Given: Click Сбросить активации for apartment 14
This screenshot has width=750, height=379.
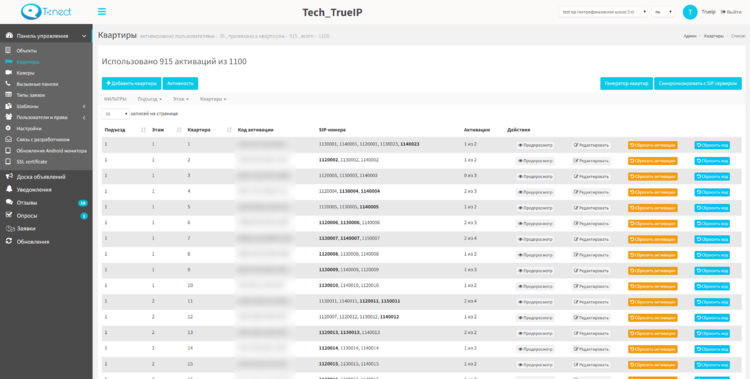Looking at the screenshot, I should (x=653, y=349).
